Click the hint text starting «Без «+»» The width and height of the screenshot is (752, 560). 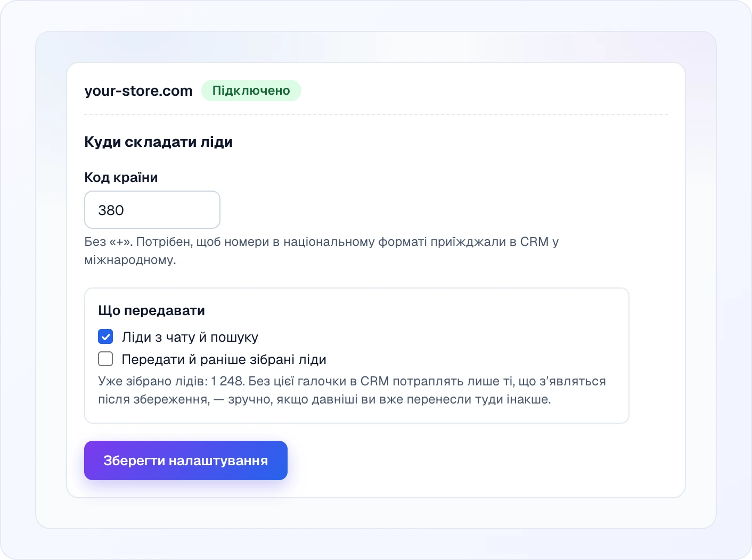(x=322, y=251)
